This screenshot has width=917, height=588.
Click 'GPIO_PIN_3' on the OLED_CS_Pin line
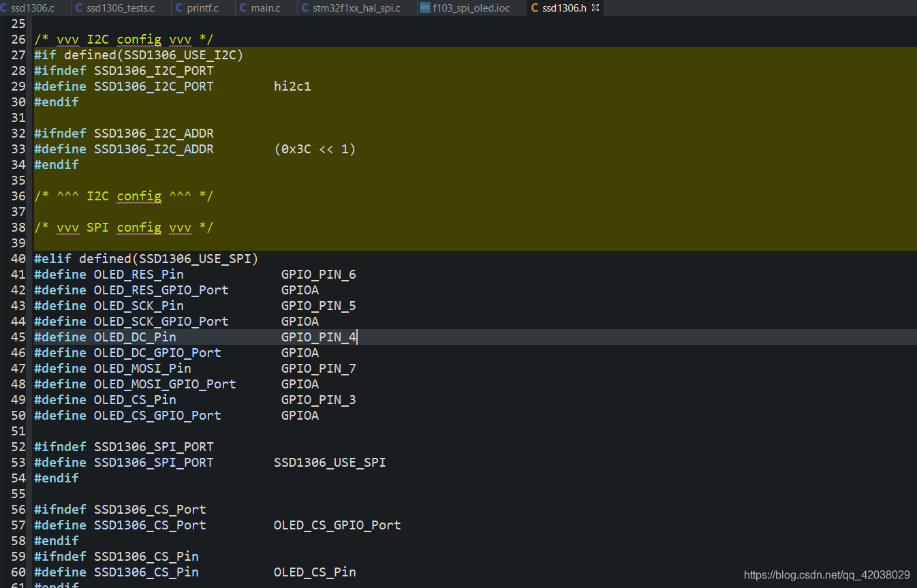(319, 400)
